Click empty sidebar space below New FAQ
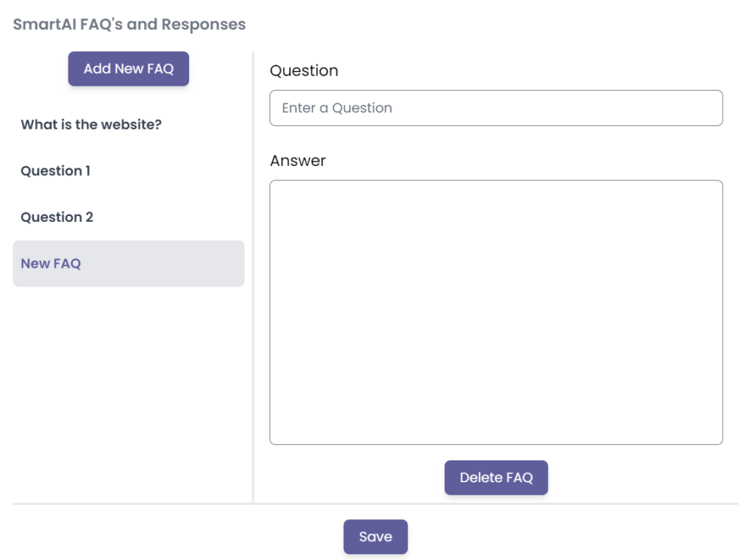The height and width of the screenshot is (560, 745). (x=128, y=393)
